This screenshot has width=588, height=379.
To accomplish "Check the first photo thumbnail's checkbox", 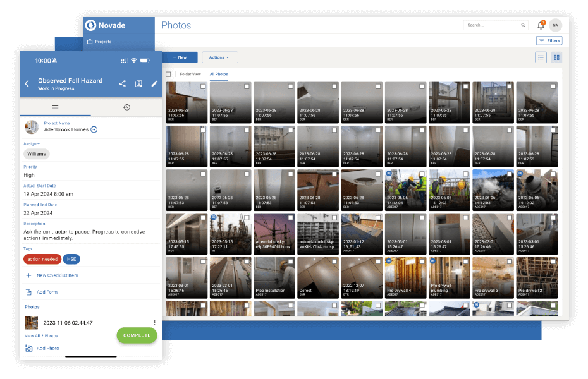I will pyautogui.click(x=202, y=87).
